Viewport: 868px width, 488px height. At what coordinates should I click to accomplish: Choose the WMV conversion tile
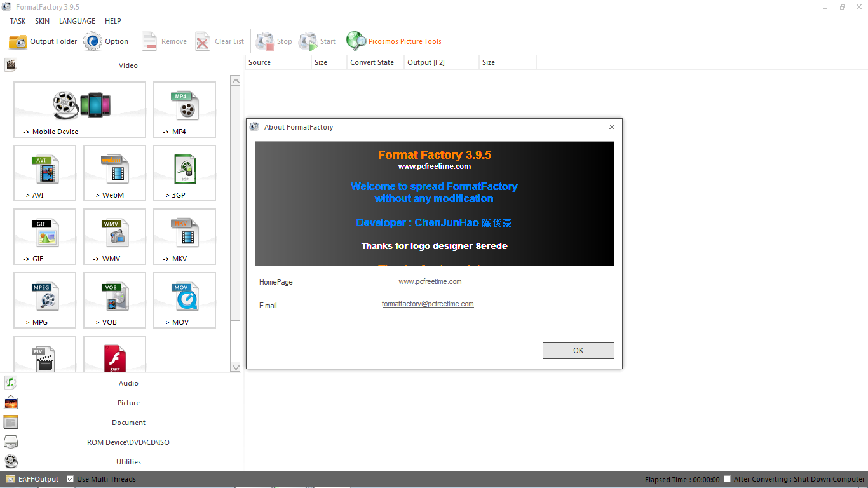[x=114, y=236]
